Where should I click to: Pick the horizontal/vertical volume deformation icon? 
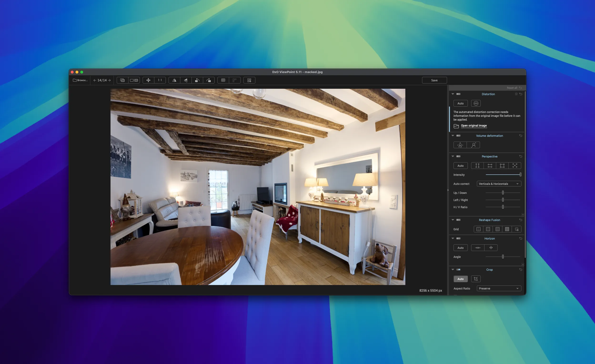pyautogui.click(x=460, y=145)
